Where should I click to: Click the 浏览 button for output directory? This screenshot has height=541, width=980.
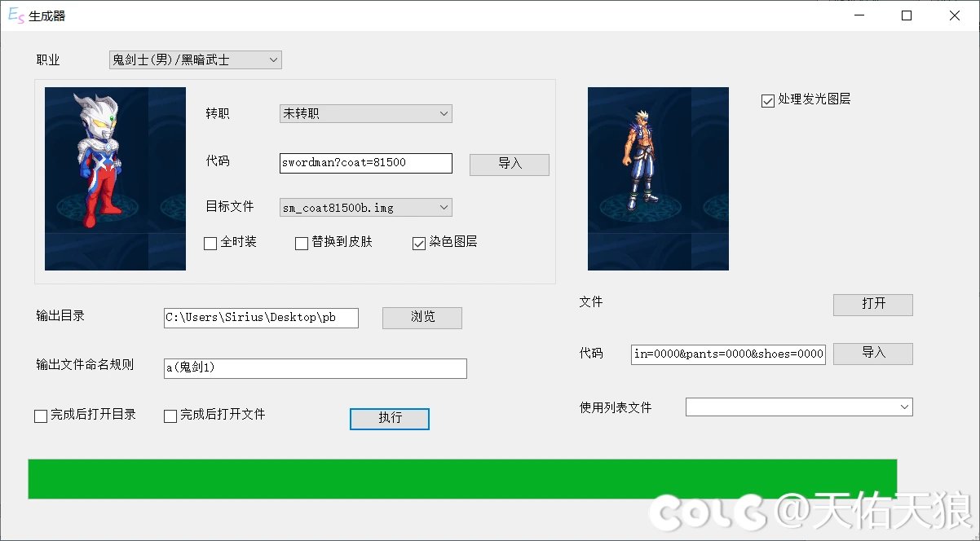[x=422, y=318]
